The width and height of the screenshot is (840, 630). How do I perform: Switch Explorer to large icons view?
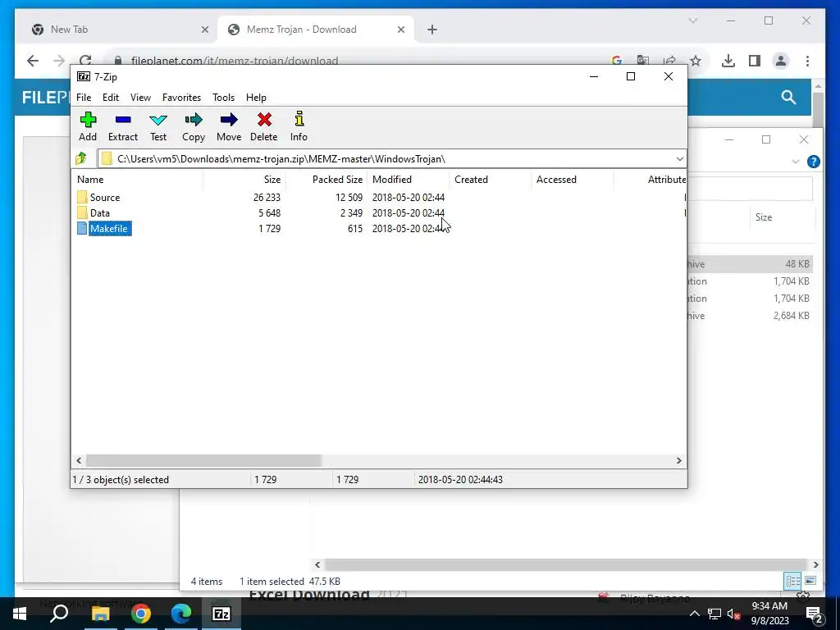[x=810, y=581]
